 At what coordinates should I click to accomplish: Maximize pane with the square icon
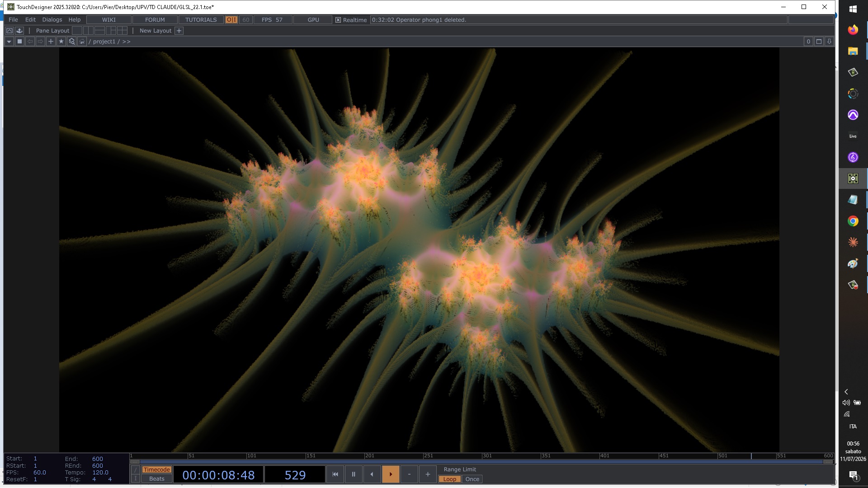(x=819, y=41)
